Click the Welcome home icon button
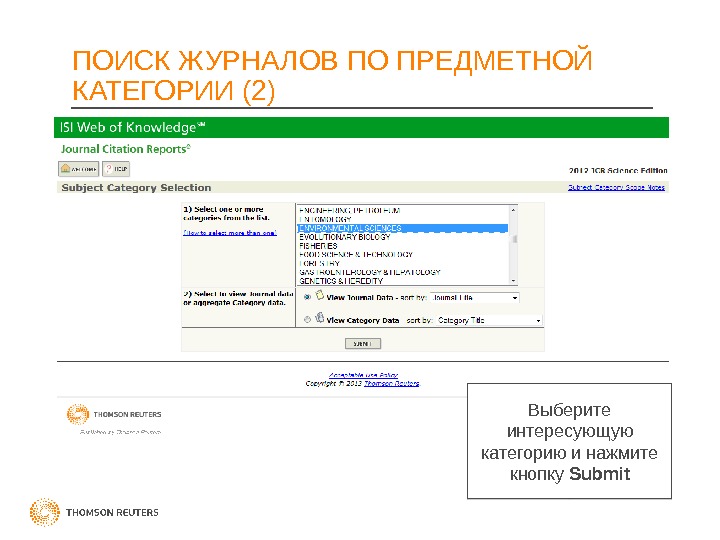720x540 pixels. pos(79,169)
